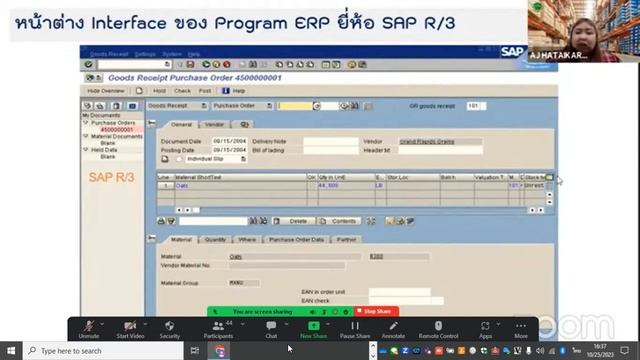
Task: Click the Type here to search box
Action: (x=103, y=351)
